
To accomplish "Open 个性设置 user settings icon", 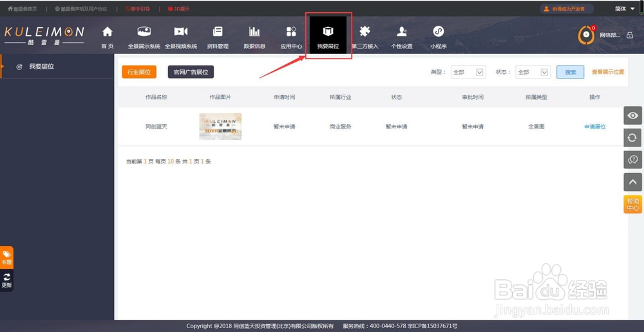I will point(402,32).
